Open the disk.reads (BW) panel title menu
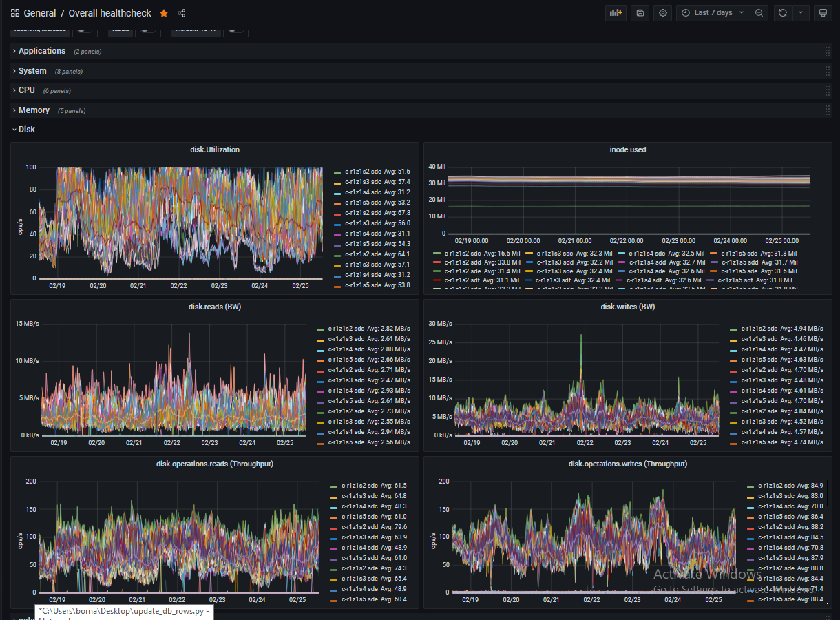Screen dimensions: 840x620 click(x=215, y=307)
